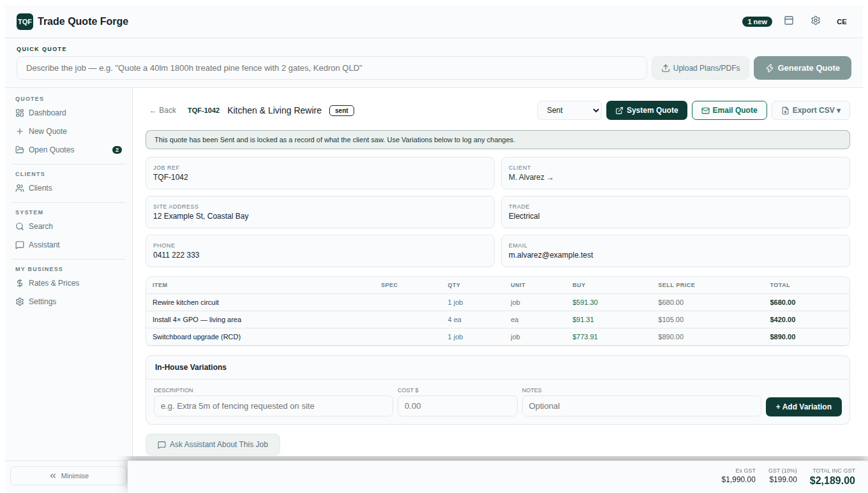Select Install 4× GPO — living area item

pyautogui.click(x=197, y=320)
